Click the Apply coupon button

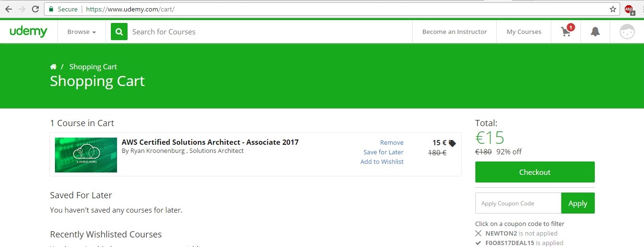(578, 203)
